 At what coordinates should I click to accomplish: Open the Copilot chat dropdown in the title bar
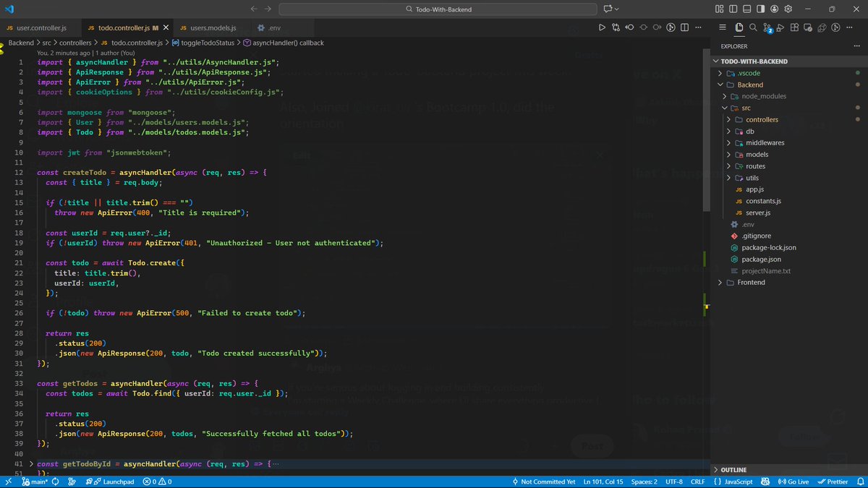(x=611, y=9)
